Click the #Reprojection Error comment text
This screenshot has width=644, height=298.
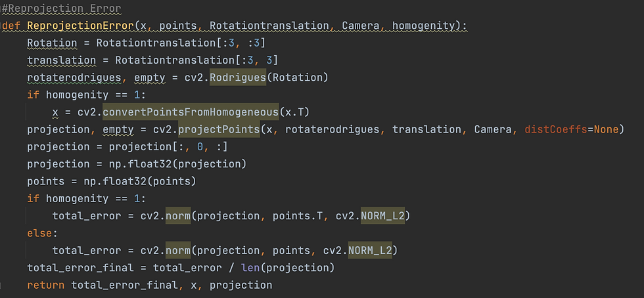(x=62, y=9)
